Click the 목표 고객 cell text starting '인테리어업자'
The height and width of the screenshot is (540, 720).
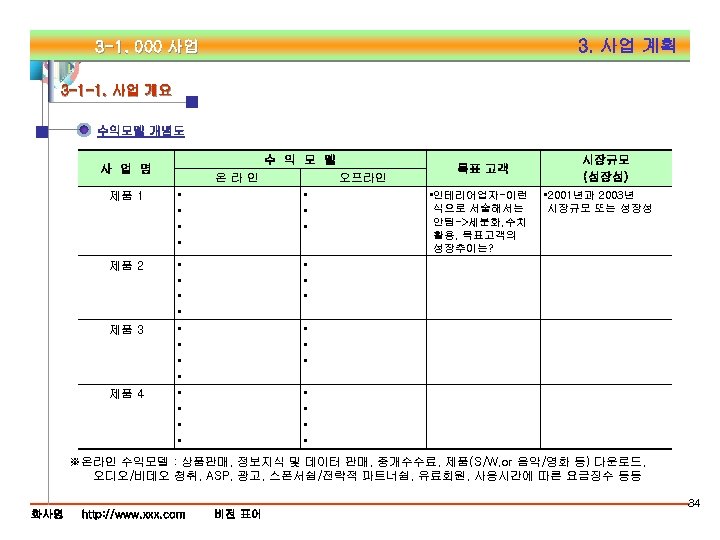click(478, 222)
